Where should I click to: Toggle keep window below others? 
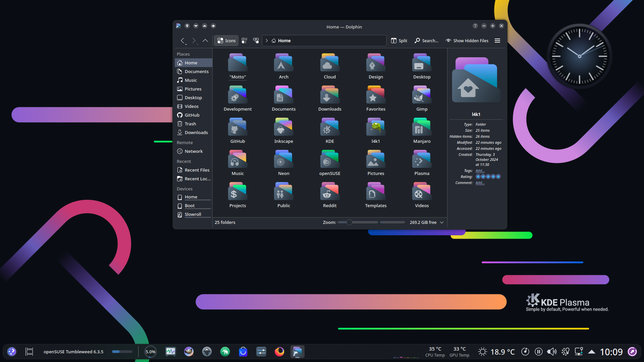point(196,26)
